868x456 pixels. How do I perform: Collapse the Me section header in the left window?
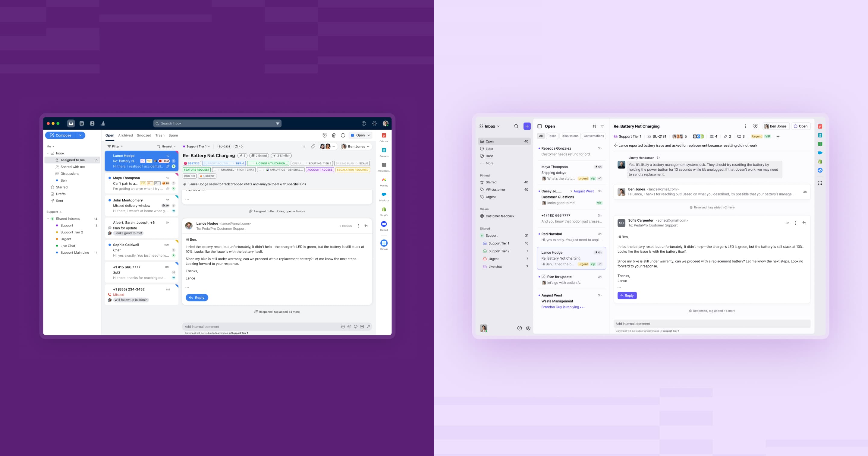[50, 146]
